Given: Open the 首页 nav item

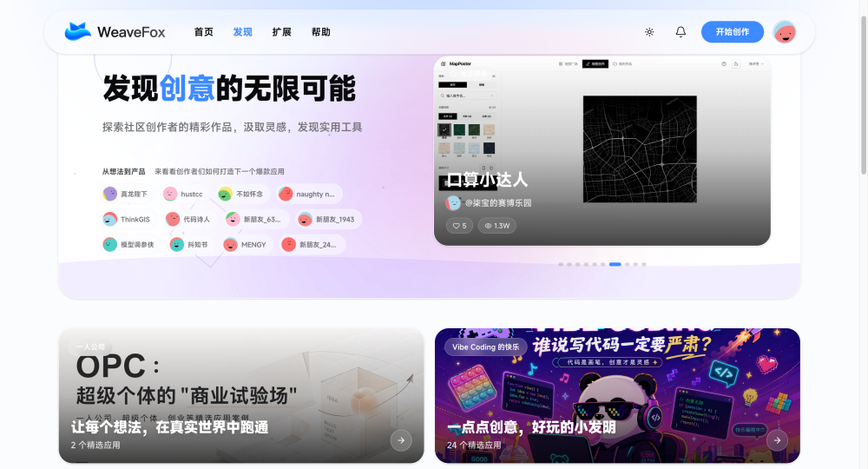Looking at the screenshot, I should coord(203,32).
